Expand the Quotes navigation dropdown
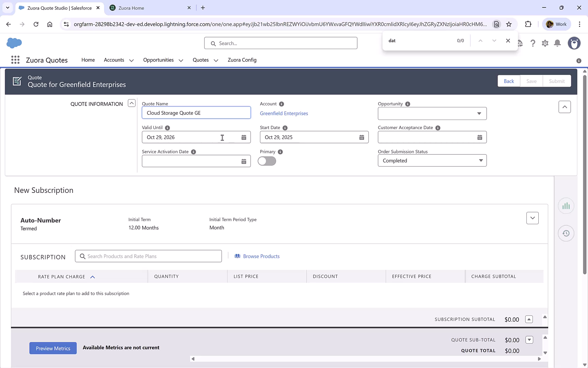 (x=216, y=60)
